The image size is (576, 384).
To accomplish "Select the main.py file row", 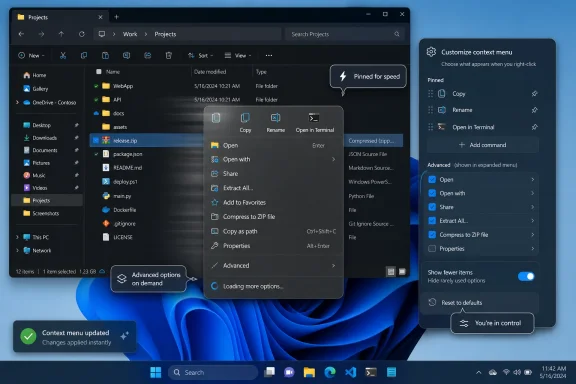I will pyautogui.click(x=246, y=196).
